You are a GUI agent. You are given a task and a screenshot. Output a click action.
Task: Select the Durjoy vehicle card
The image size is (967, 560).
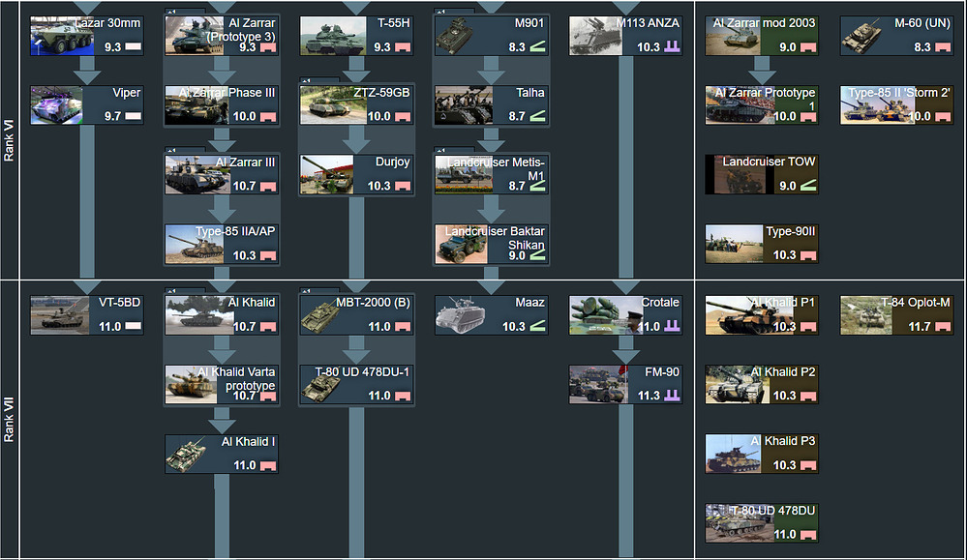pyautogui.click(x=356, y=174)
